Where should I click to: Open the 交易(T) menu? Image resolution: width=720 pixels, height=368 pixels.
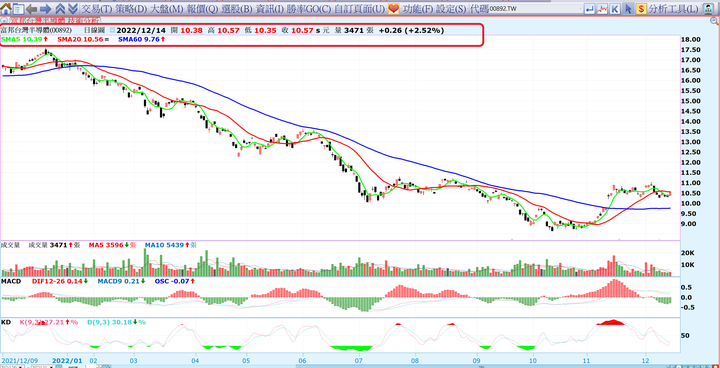(96, 8)
